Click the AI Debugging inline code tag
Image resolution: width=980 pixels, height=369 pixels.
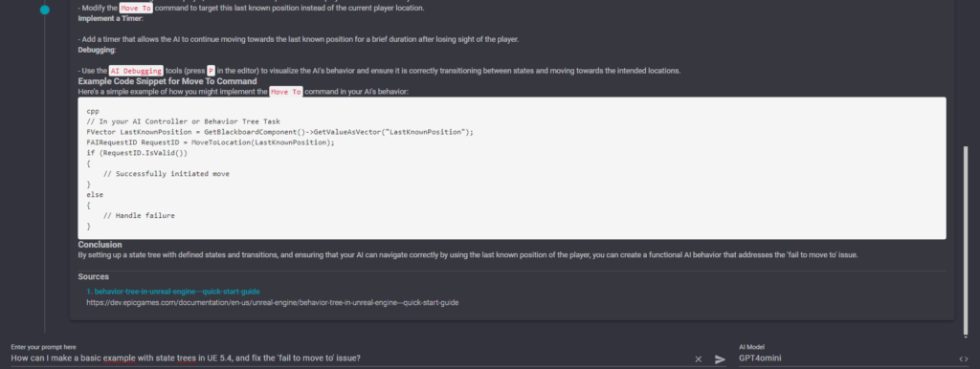pyautogui.click(x=136, y=71)
